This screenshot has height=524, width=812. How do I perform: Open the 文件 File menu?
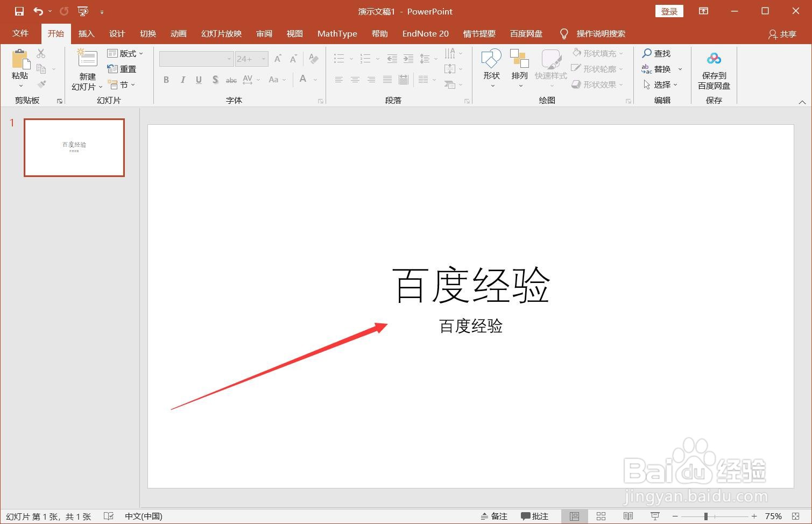(x=20, y=33)
